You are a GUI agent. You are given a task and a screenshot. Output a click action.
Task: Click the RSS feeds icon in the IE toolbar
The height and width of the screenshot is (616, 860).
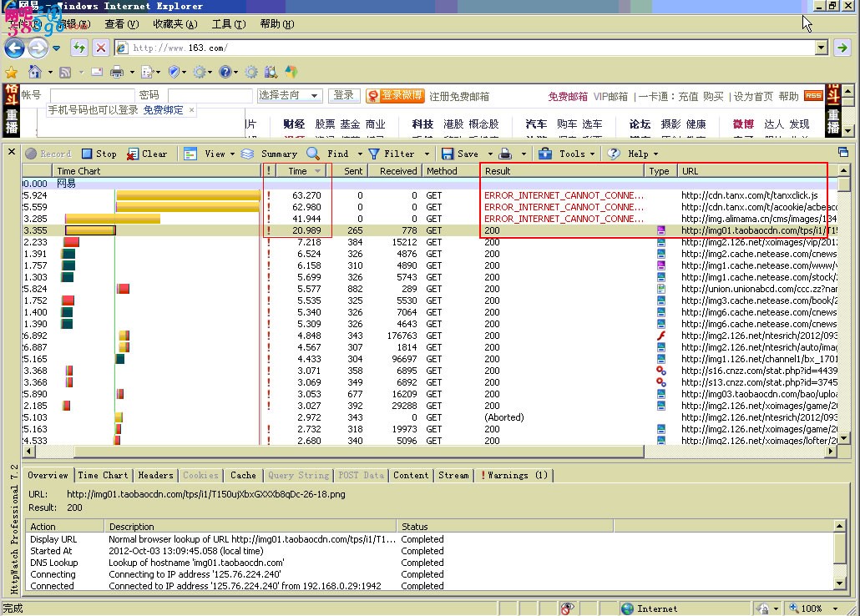click(65, 72)
